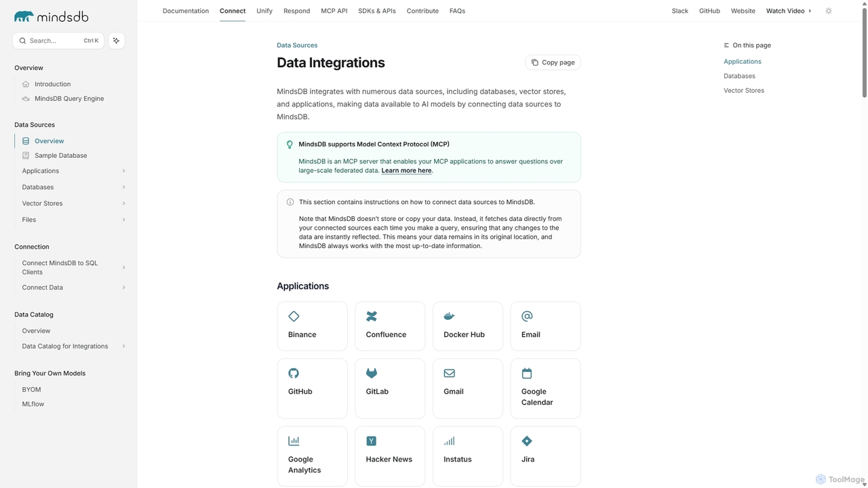The height and width of the screenshot is (488, 868).
Task: Click the Jira diamond icon
Action: [527, 441]
